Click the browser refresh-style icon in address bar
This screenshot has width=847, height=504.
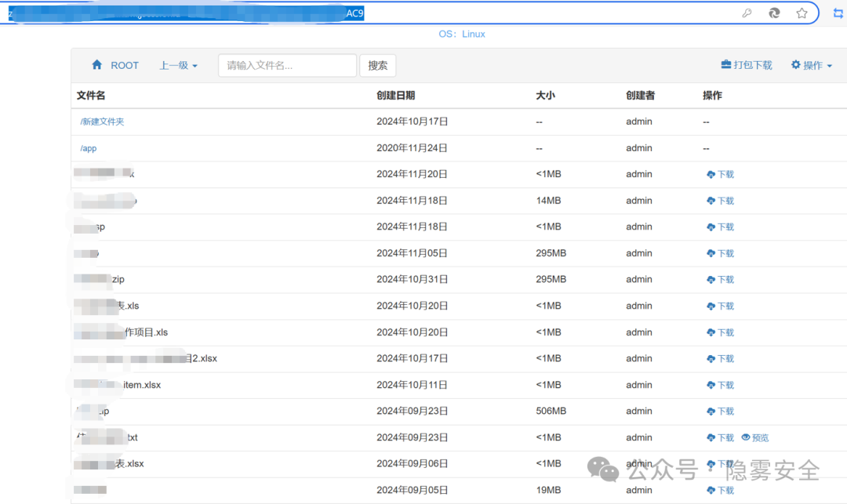(774, 13)
